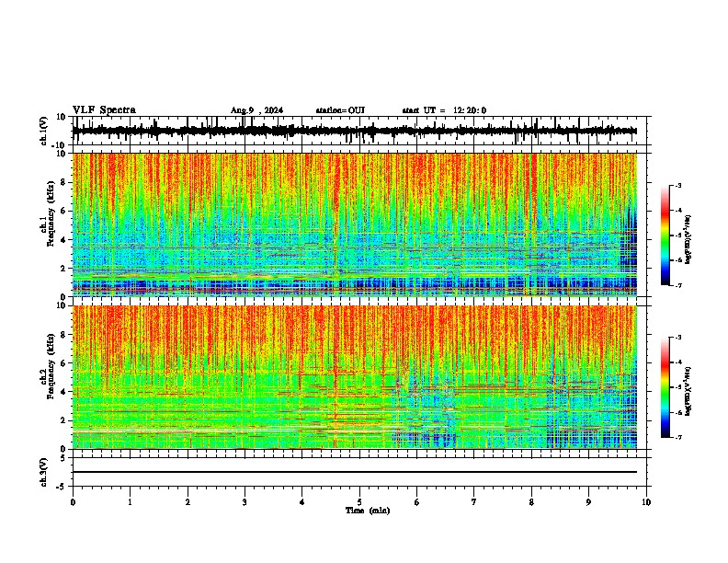Click the time-axis tick label "3"

[x=245, y=502]
